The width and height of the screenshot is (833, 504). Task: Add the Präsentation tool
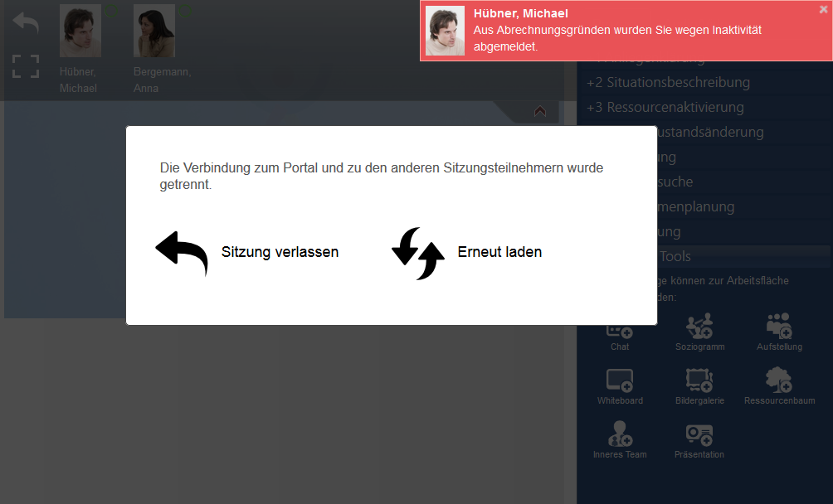tap(699, 441)
